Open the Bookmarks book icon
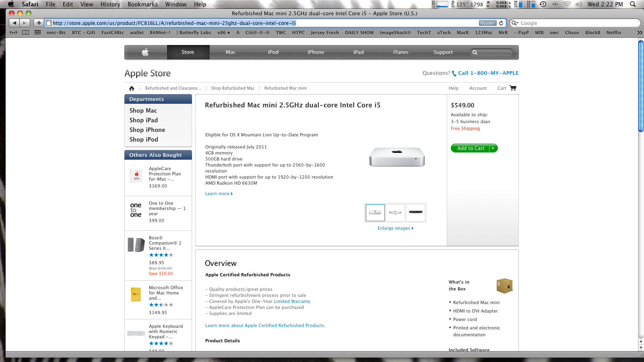The image size is (644, 362). (x=25, y=33)
